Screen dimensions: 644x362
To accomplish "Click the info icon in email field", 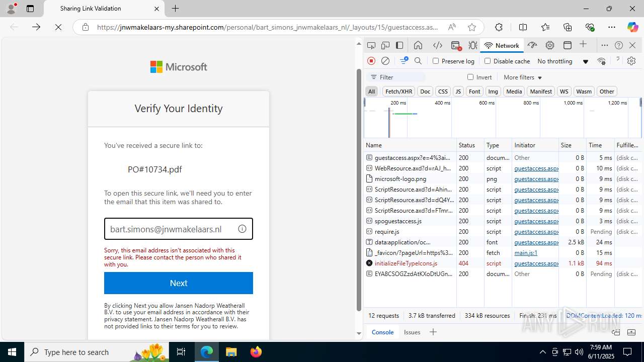I will (242, 229).
